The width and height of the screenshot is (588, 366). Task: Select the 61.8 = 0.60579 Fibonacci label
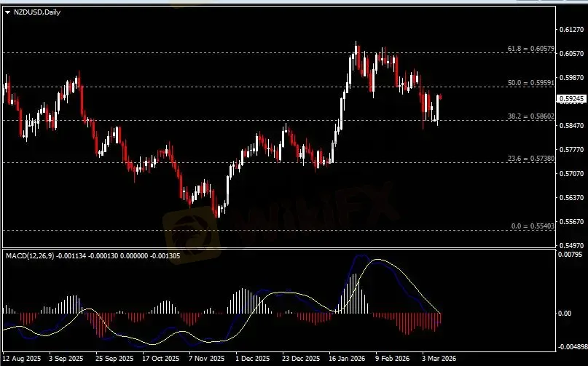(x=531, y=49)
